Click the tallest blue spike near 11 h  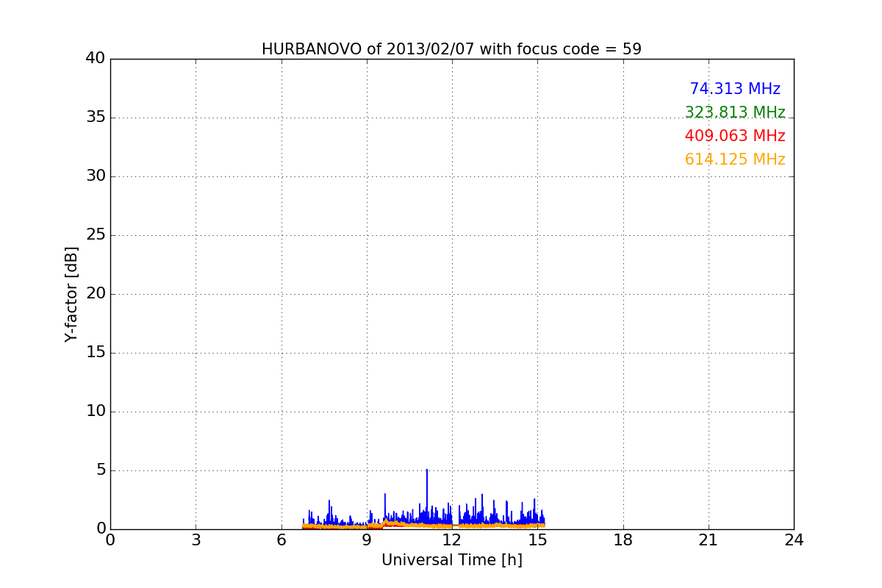(x=427, y=496)
